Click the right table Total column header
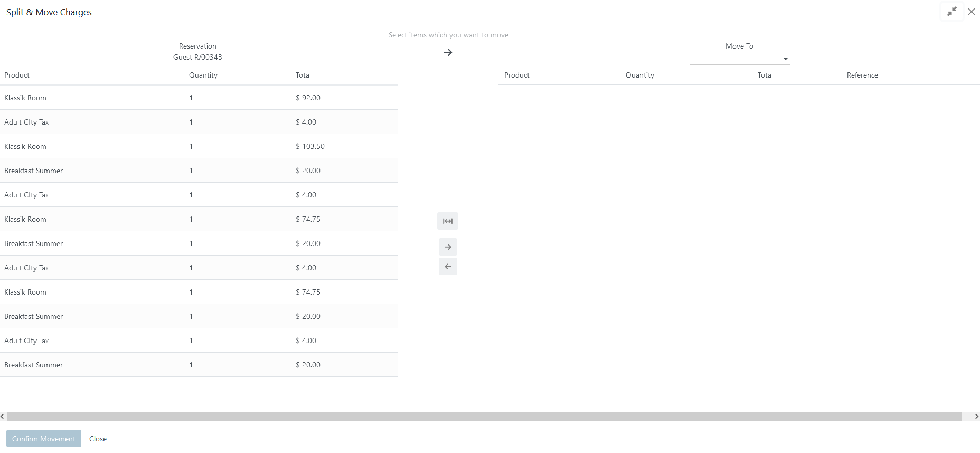Image resolution: width=980 pixels, height=453 pixels. tap(765, 75)
